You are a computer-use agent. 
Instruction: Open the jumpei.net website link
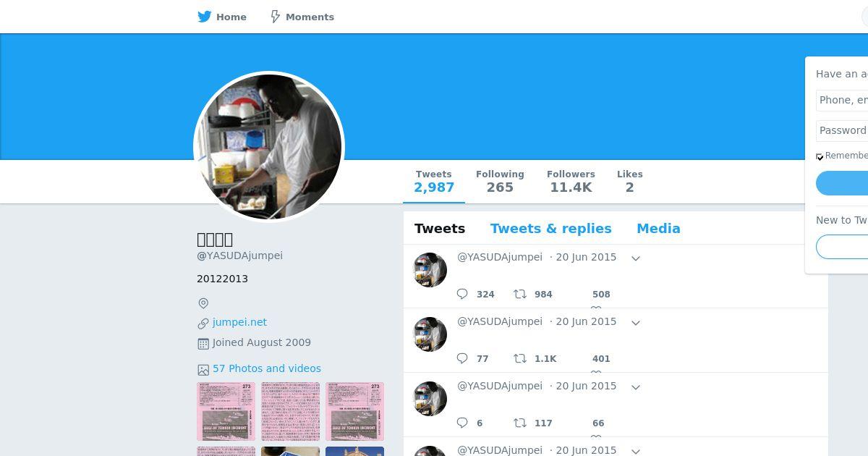[x=239, y=322]
